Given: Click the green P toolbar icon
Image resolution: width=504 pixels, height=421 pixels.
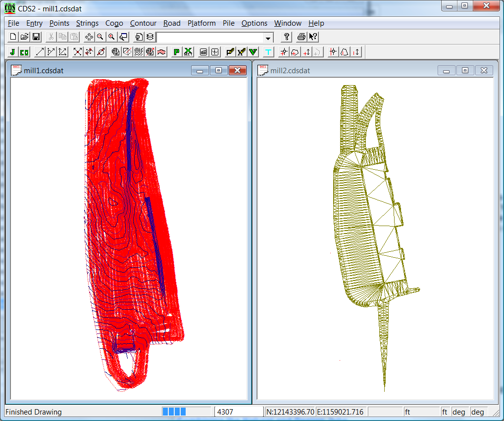Looking at the screenshot, I should [176, 52].
